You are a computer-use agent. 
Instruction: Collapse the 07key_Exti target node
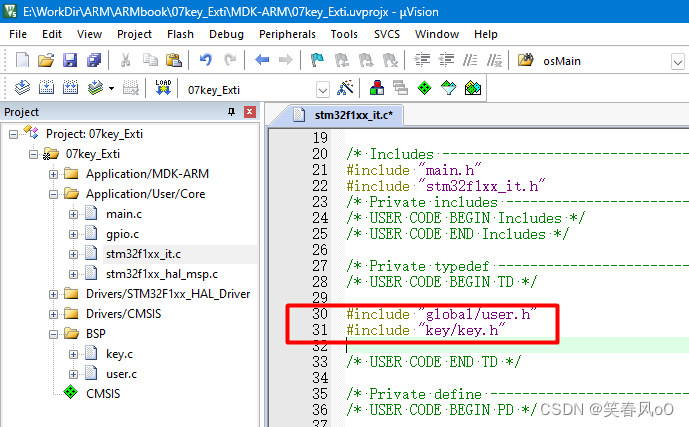(33, 155)
